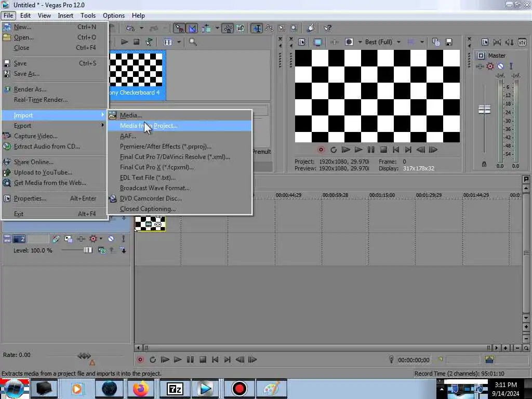Toggle Auto Ripple button

(206, 29)
